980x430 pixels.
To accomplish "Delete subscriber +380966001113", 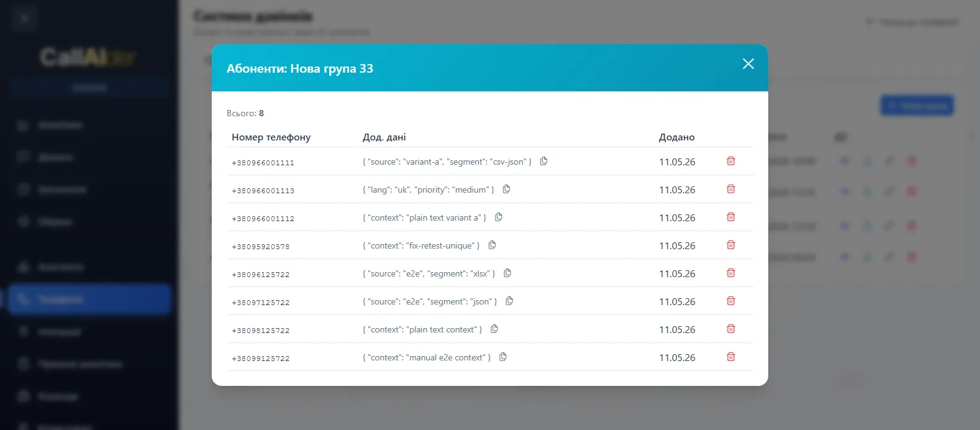I will (731, 189).
